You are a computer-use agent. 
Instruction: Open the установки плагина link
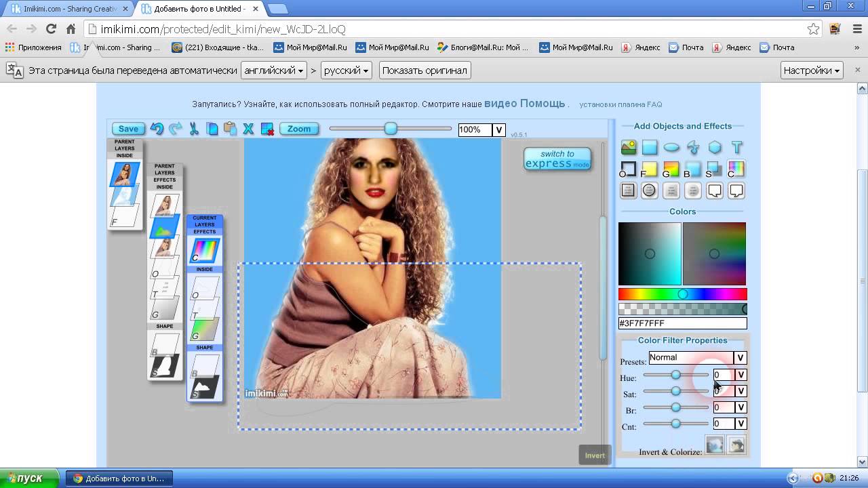coord(611,104)
